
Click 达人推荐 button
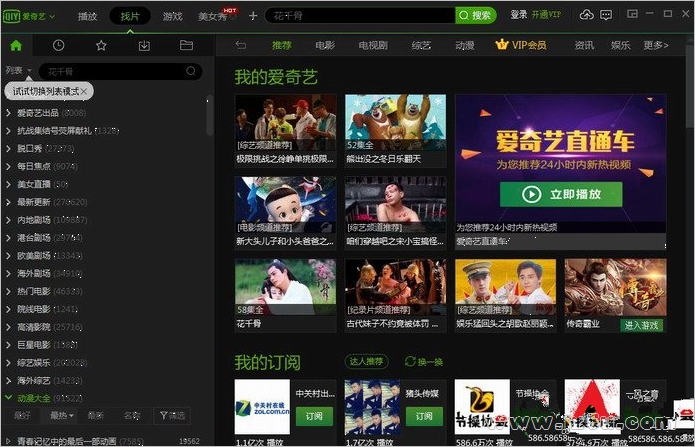pyautogui.click(x=367, y=361)
